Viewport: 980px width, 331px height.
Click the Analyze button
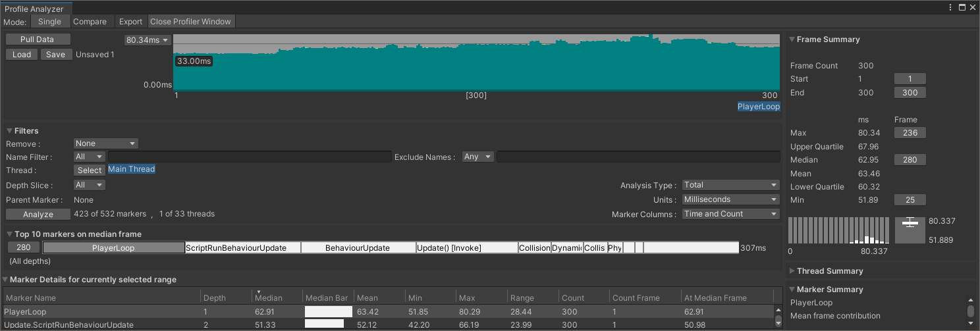38,215
